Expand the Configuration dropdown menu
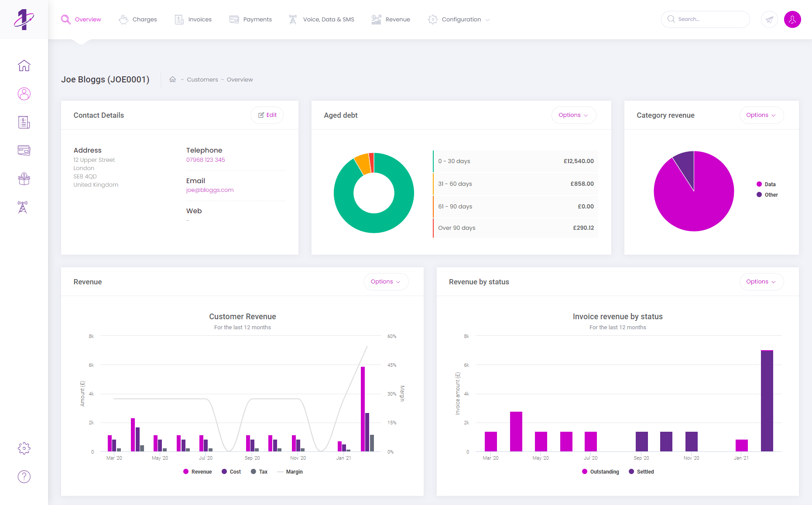812x505 pixels. pos(459,20)
